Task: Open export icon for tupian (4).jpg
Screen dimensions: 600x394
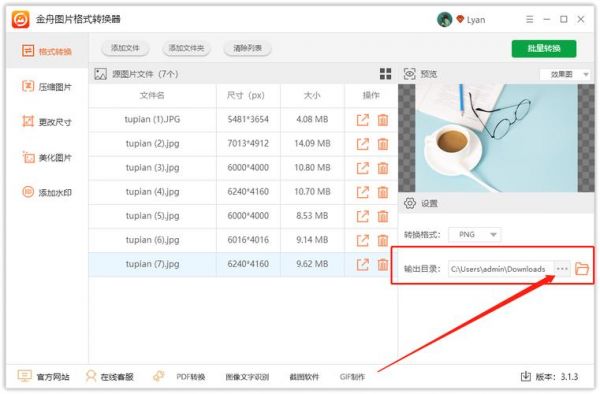Action: point(362,192)
